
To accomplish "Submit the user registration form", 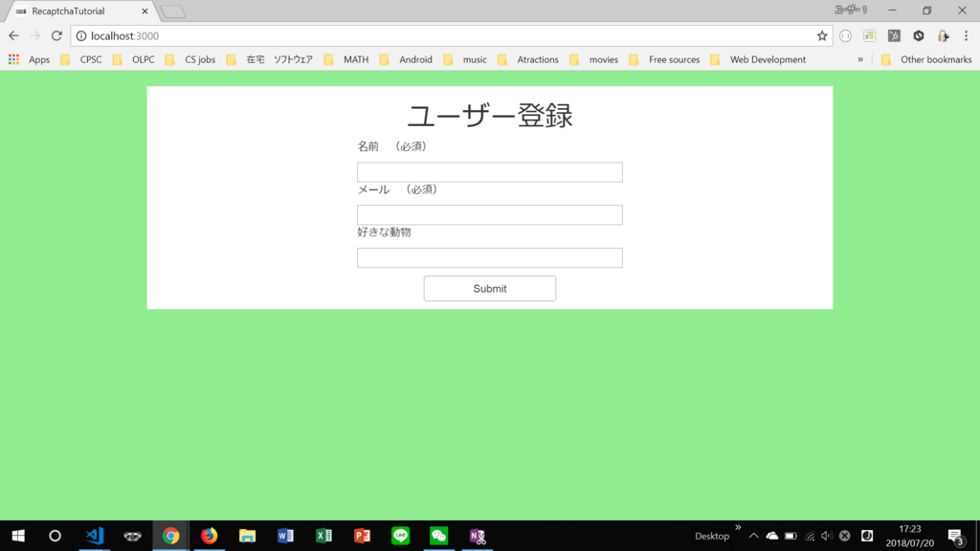I will coord(489,288).
